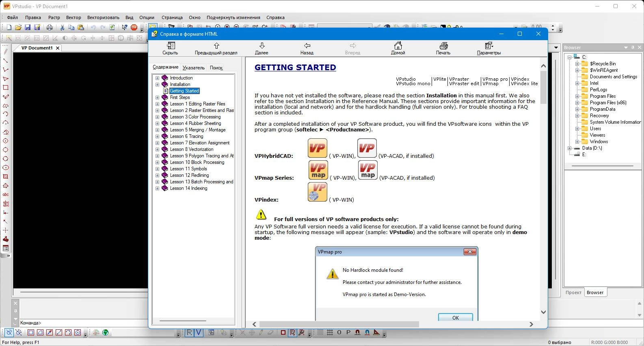Click the Copy icon in main toolbar
The width and height of the screenshot is (644, 346).
click(71, 27)
